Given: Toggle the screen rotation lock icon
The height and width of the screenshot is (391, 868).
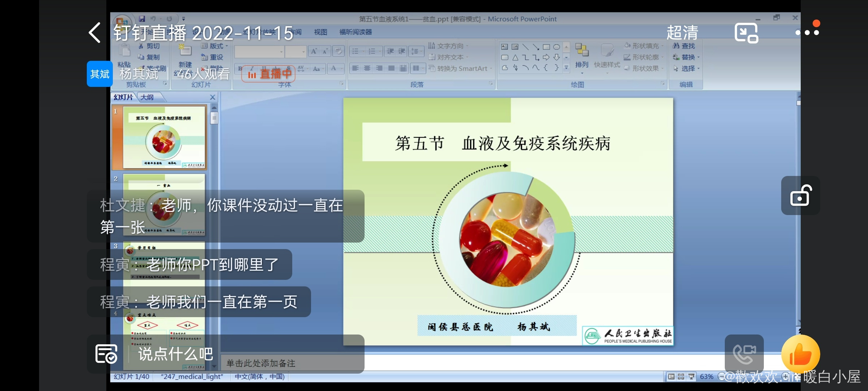Looking at the screenshot, I should 801,195.
